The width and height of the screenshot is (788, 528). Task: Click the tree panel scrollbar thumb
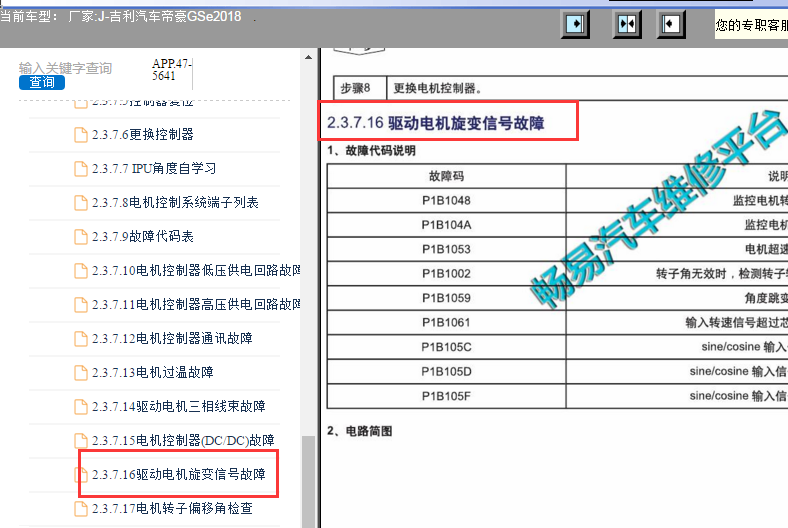pyautogui.click(x=309, y=481)
